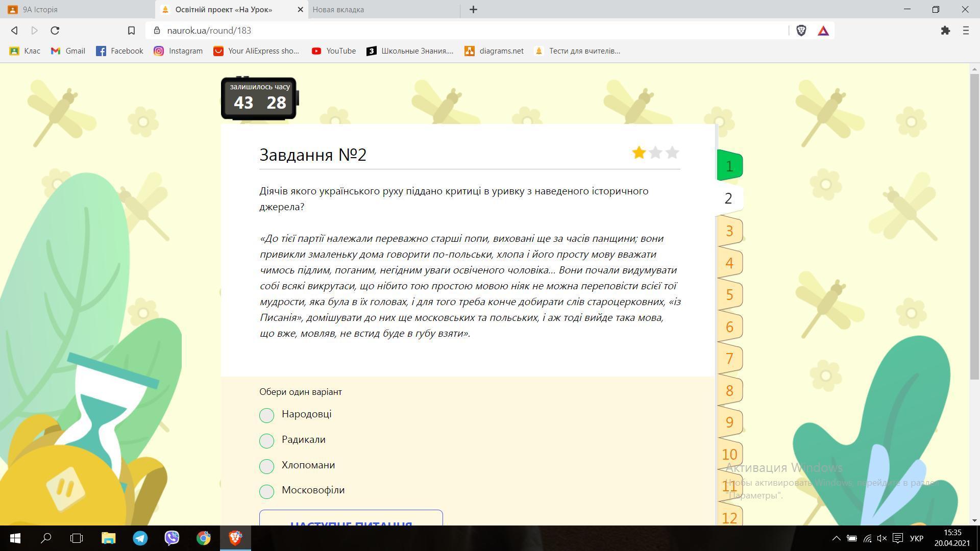Viewport: 980px width, 551px height.
Task: Bookmark this page with bookmark icon
Action: pyautogui.click(x=131, y=31)
